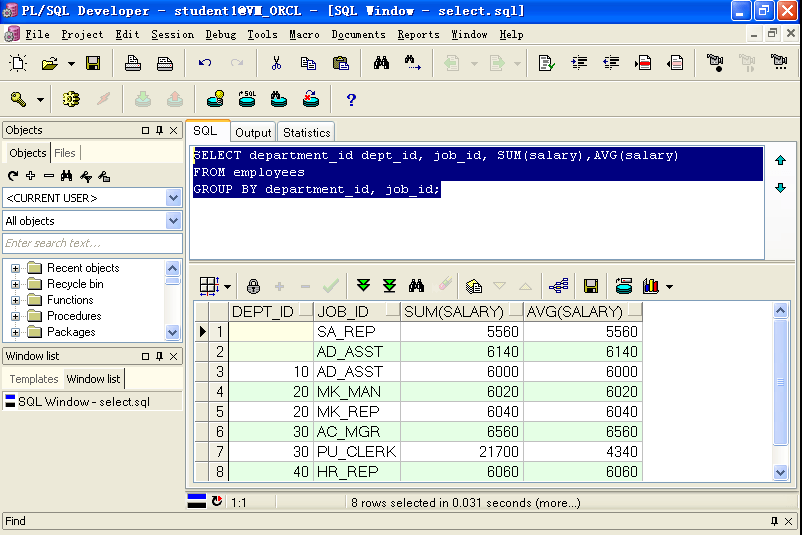
Task: Click the binoculars Find icon in main toolbar
Action: (x=381, y=63)
